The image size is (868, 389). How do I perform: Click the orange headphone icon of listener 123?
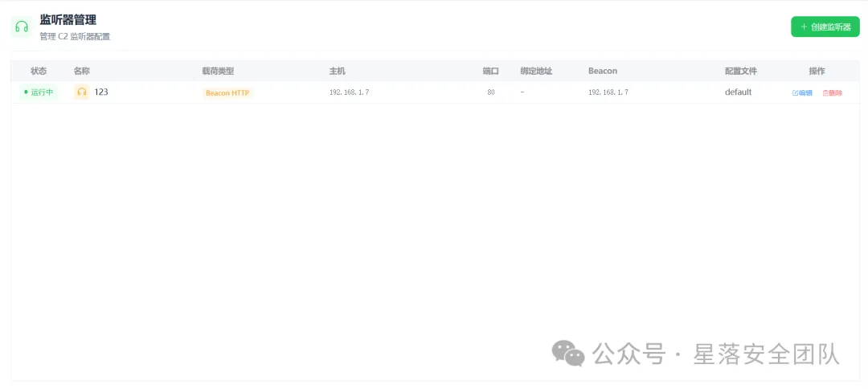[x=82, y=92]
